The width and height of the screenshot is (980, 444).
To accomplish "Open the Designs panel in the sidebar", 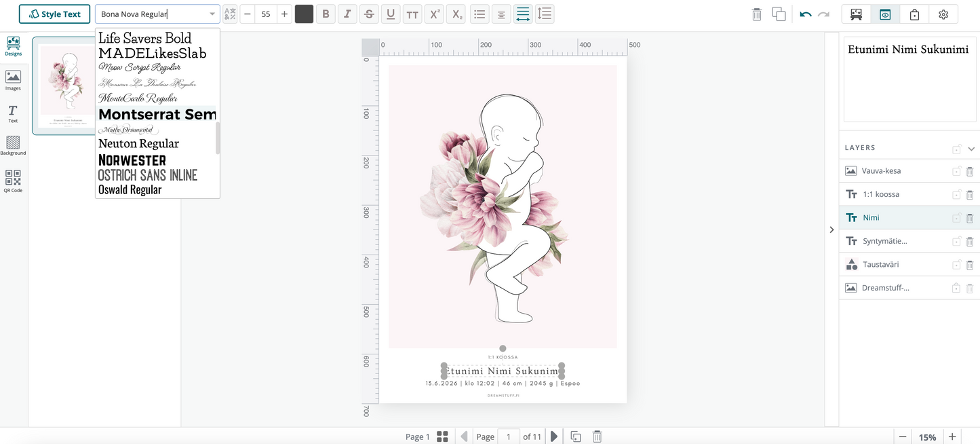I will click(13, 46).
